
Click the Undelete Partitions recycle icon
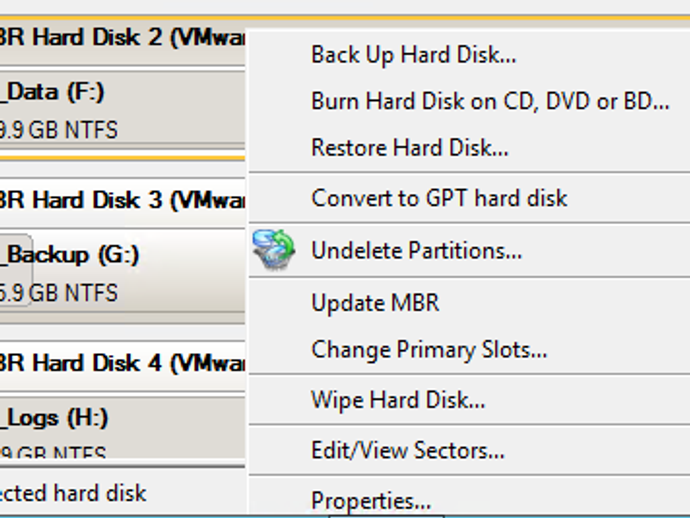point(274,250)
